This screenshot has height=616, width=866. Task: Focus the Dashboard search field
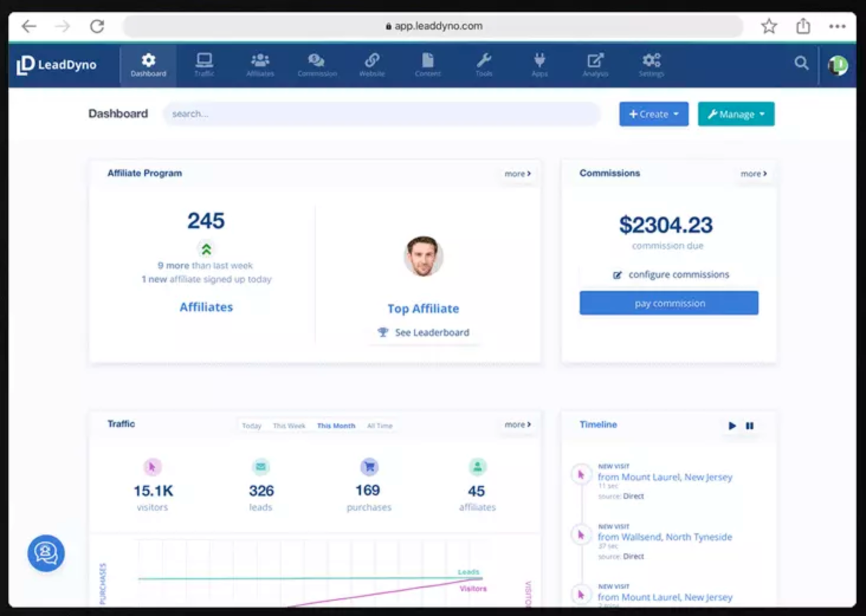[382, 114]
